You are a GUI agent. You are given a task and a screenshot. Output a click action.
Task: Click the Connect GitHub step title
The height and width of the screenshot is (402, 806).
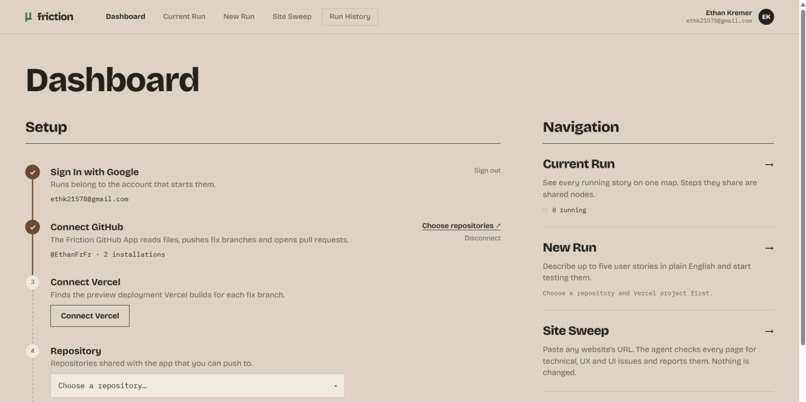pos(87,227)
